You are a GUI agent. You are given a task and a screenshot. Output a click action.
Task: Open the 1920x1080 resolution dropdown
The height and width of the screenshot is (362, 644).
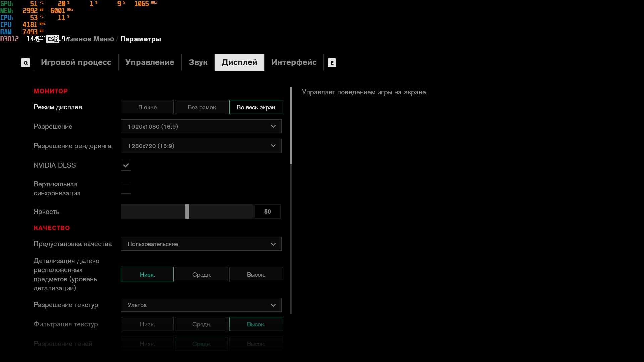201,127
